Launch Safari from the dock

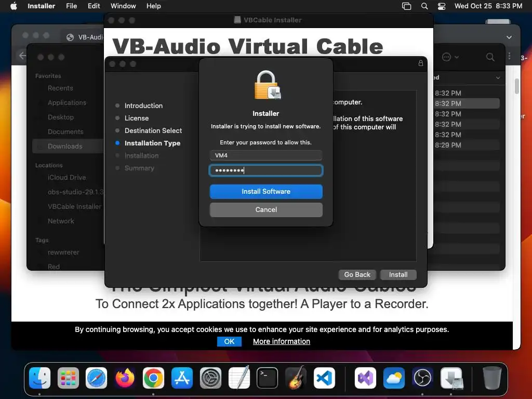point(96,378)
